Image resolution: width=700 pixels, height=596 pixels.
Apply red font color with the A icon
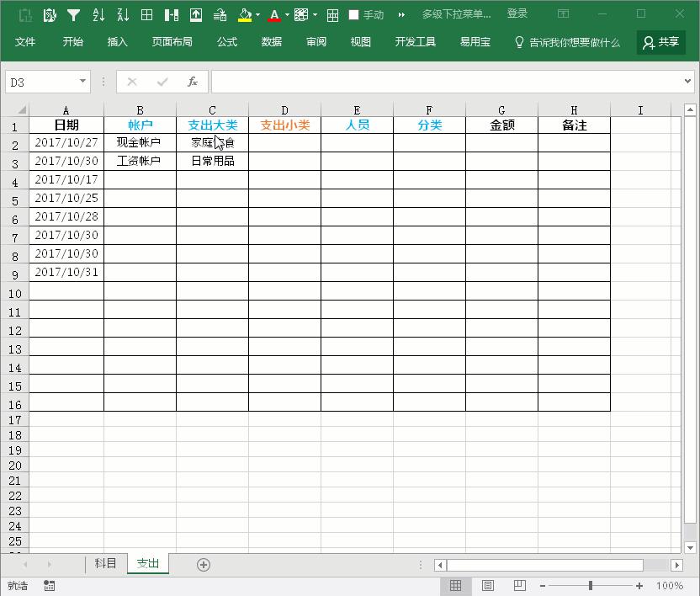[273, 13]
